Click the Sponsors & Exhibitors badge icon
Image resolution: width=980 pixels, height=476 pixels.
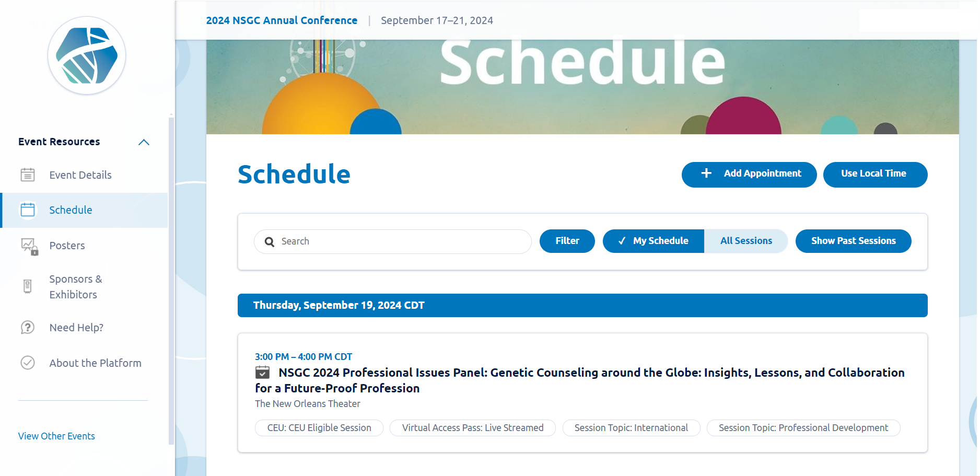coord(28,286)
